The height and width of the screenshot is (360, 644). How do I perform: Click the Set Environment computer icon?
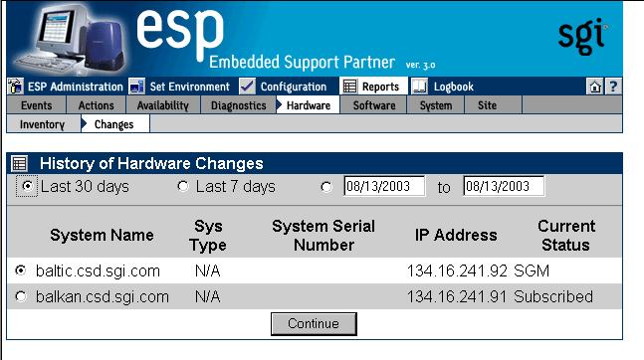pyautogui.click(x=136, y=87)
